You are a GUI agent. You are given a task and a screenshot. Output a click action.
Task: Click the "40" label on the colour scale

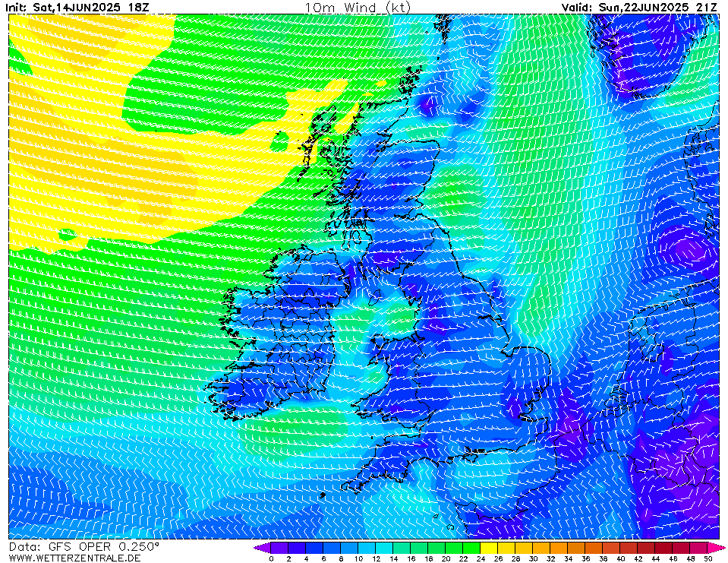621,558
